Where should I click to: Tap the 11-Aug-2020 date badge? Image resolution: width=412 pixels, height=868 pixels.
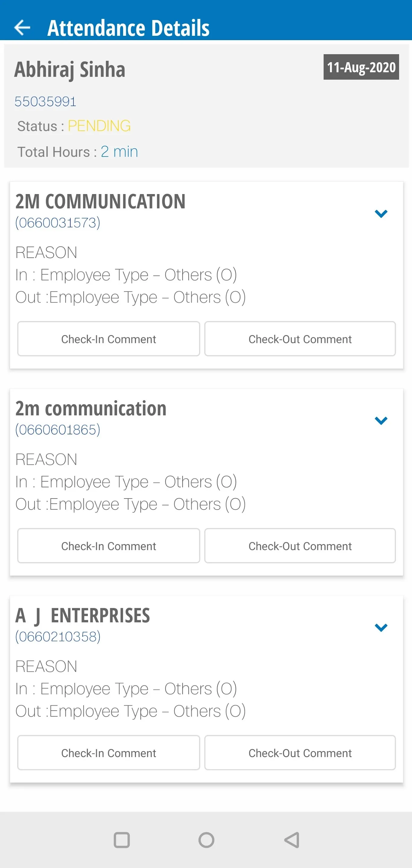(361, 67)
